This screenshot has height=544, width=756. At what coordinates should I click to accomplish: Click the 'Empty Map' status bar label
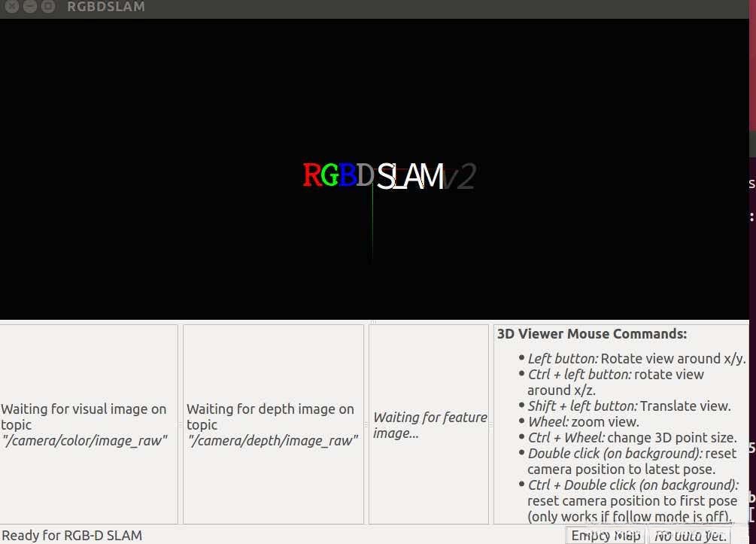pyautogui.click(x=606, y=535)
